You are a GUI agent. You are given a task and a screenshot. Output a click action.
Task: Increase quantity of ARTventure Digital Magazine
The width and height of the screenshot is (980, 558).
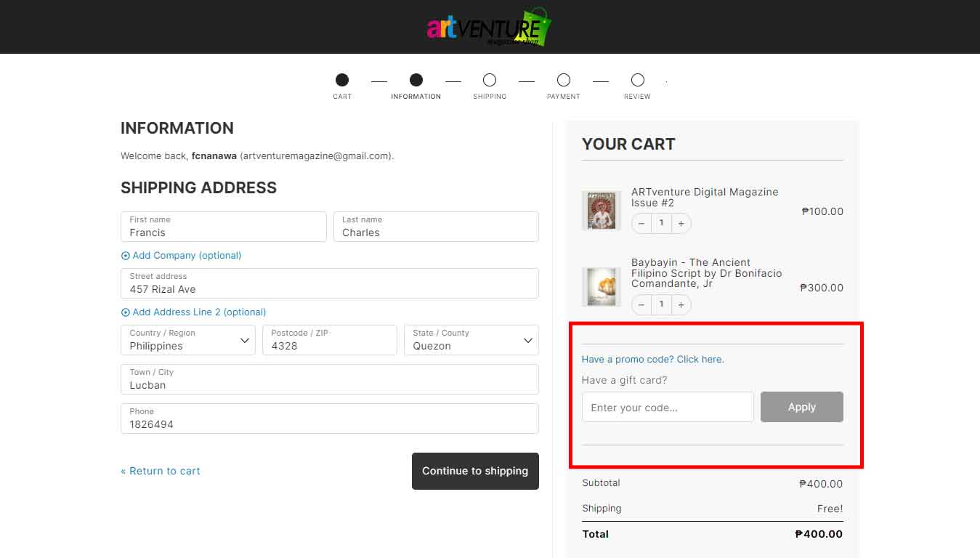tap(681, 224)
